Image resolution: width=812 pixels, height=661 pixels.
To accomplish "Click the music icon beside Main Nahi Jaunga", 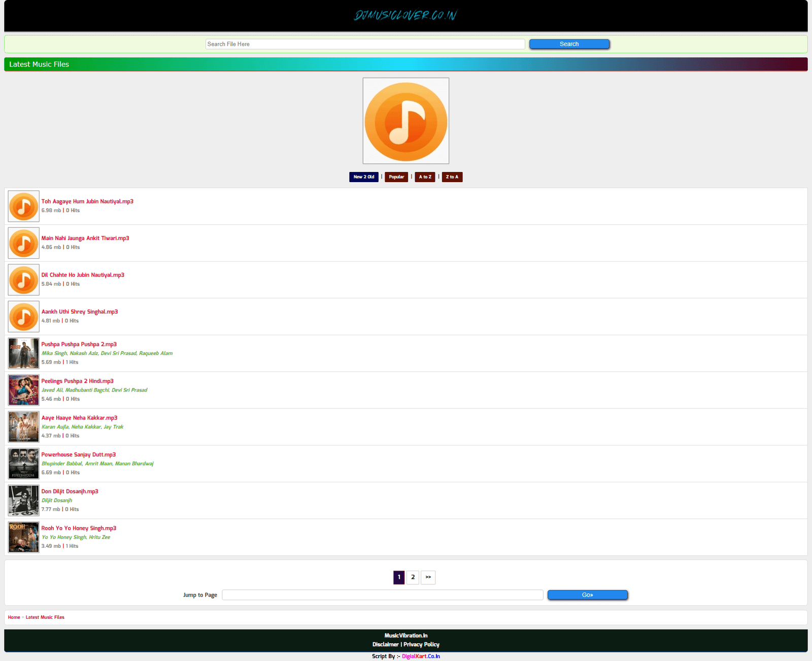I will (23, 243).
